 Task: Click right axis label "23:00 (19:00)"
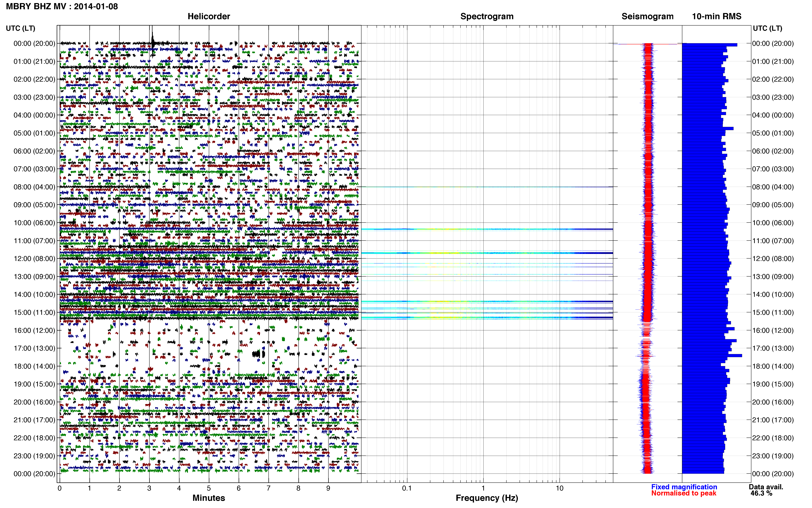773,456
